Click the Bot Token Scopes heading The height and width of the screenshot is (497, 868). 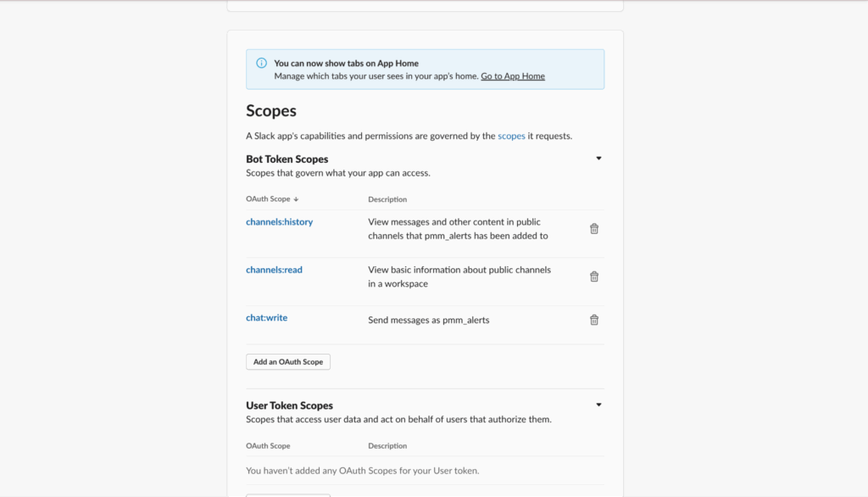287,159
